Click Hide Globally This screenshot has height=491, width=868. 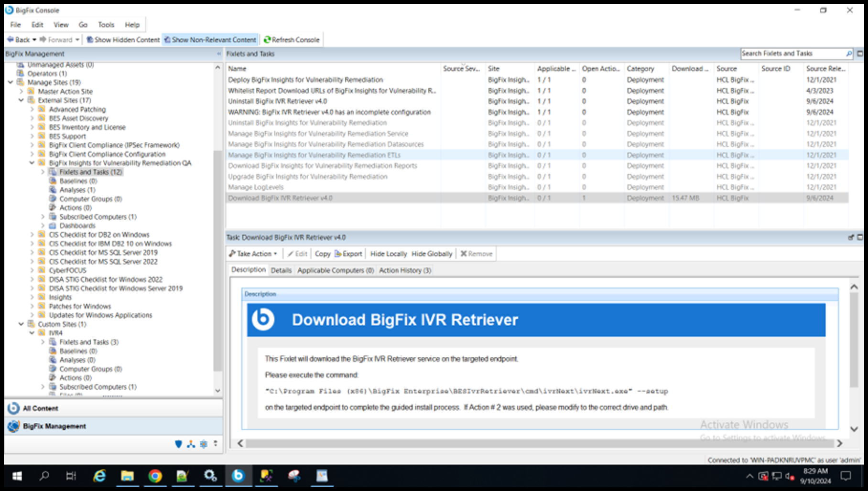pos(432,254)
